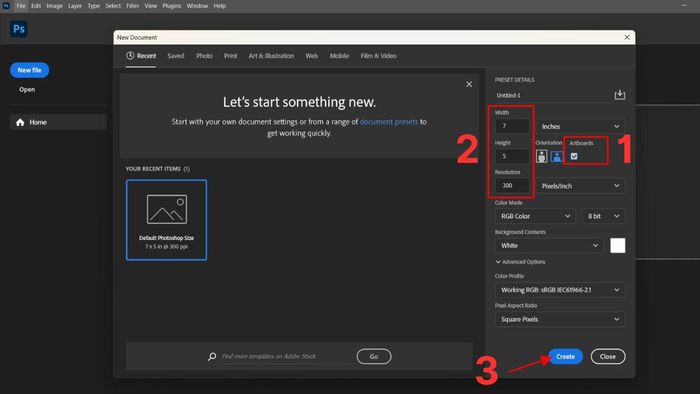This screenshot has height=394, width=700.
Task: Close the New Document dialog with the X
Action: coord(627,37)
